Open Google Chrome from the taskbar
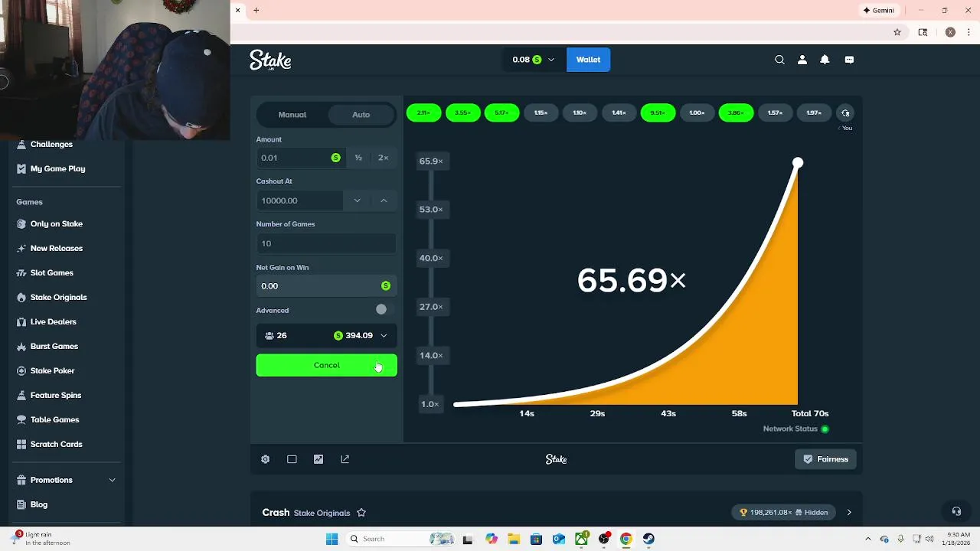980x551 pixels. [626, 539]
